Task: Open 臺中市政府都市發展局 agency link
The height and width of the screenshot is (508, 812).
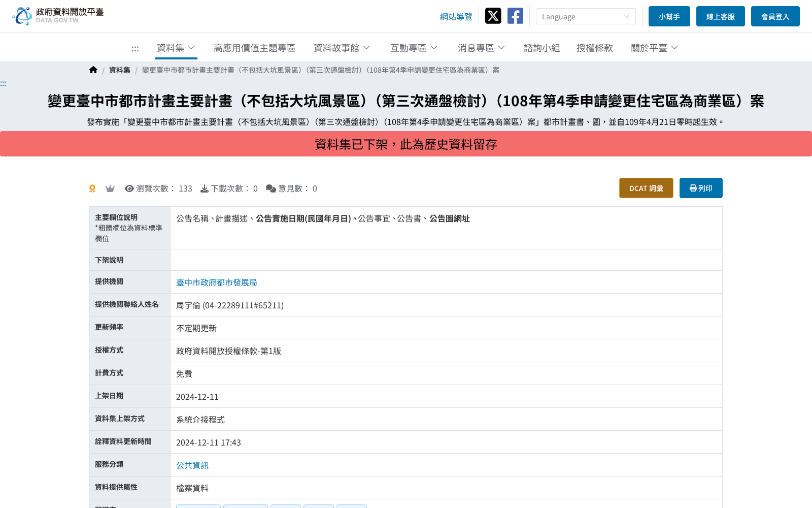Action: pyautogui.click(x=217, y=282)
